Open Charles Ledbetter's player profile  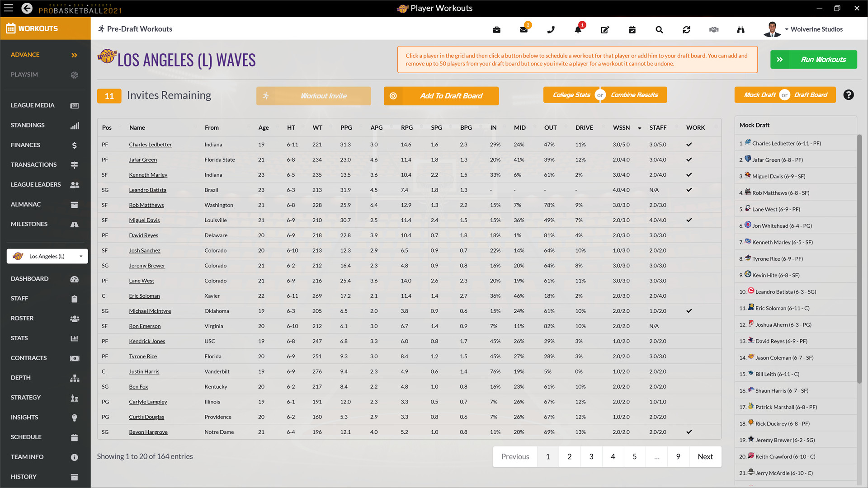150,144
